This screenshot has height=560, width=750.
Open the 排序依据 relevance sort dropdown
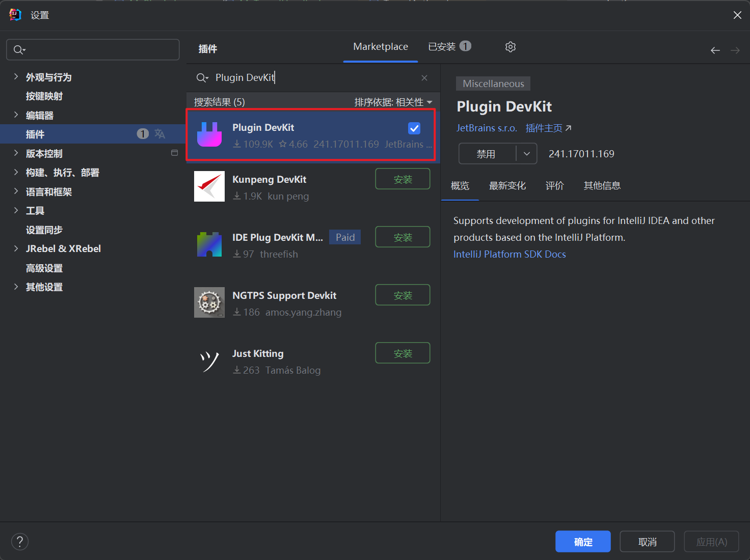(393, 101)
